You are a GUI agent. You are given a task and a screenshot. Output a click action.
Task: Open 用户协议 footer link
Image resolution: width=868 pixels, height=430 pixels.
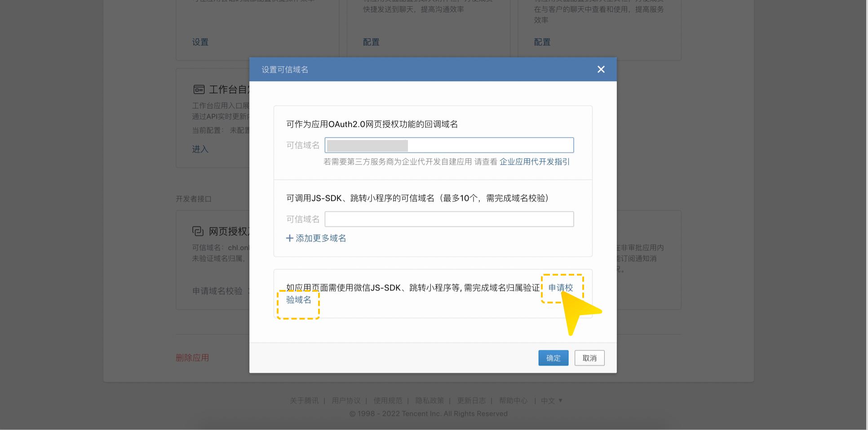pyautogui.click(x=346, y=401)
